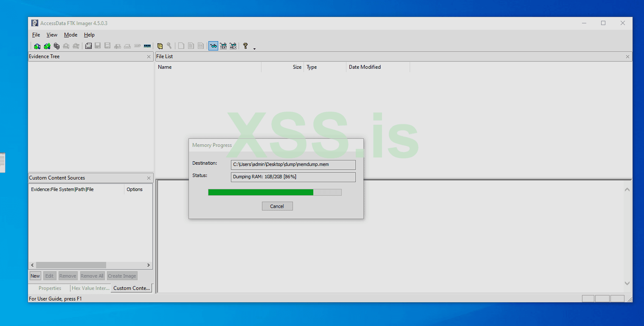644x326 pixels.
Task: Click the green memory dump progress bar
Action: 275,192
